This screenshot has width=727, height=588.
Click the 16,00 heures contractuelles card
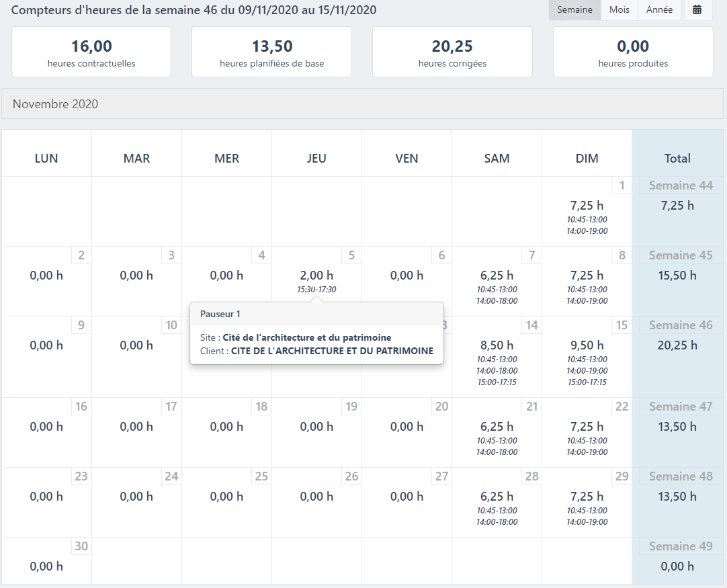pos(91,52)
